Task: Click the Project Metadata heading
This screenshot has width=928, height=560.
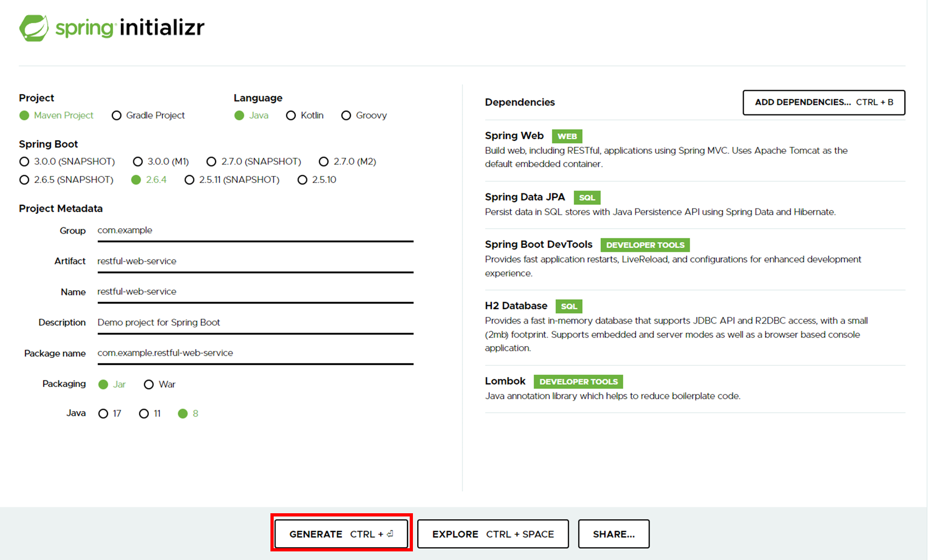Action: coord(61,209)
